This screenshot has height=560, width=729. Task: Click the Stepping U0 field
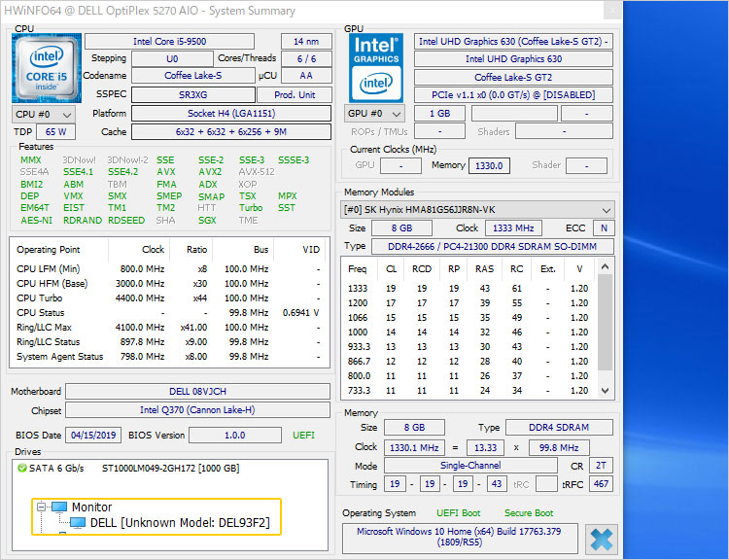(x=172, y=59)
